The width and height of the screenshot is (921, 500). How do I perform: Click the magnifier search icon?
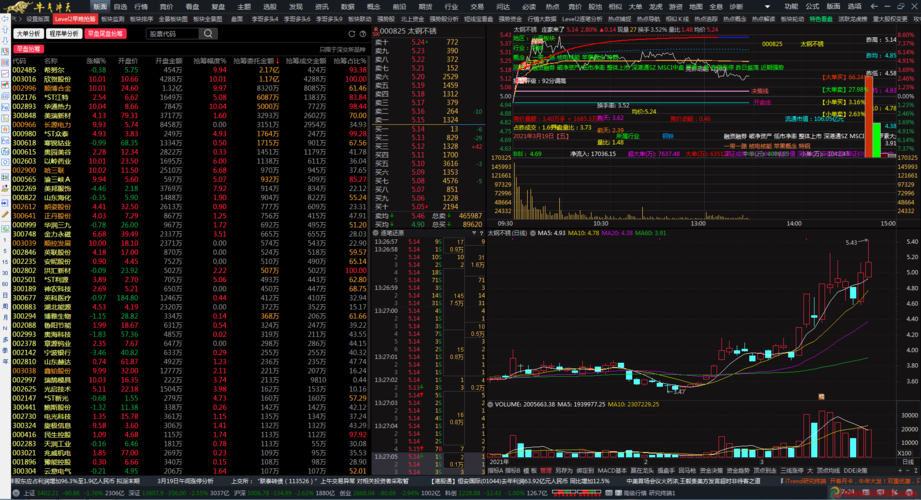(x=208, y=33)
